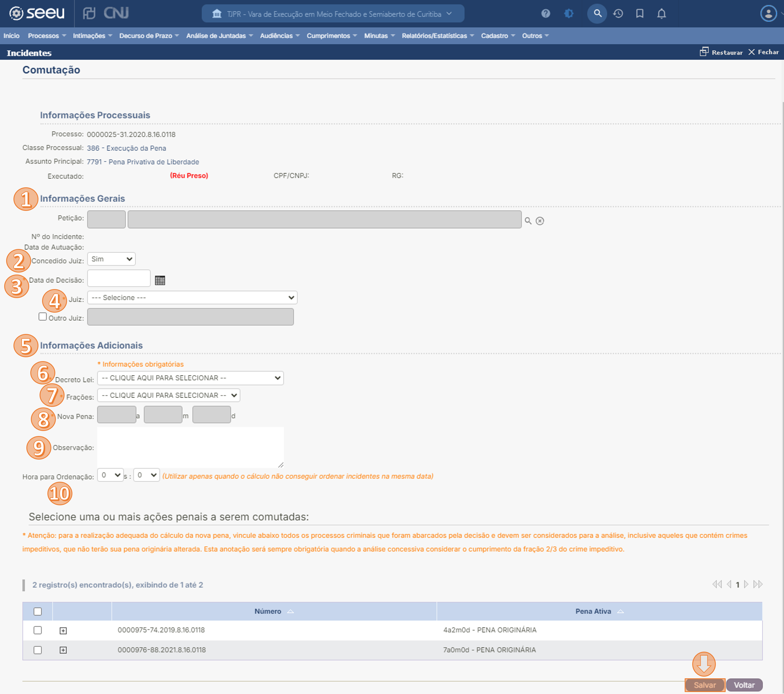The height and width of the screenshot is (694, 784).
Task: Open the Concedido Juiz dropdown
Action: [111, 259]
